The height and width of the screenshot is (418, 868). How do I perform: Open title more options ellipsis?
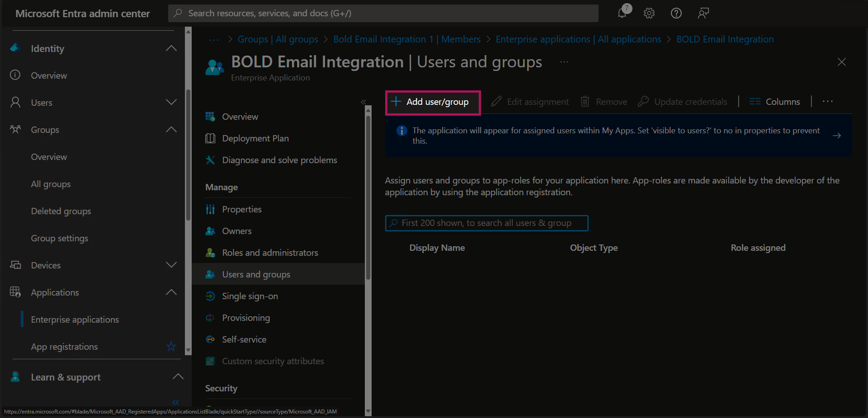click(x=564, y=62)
